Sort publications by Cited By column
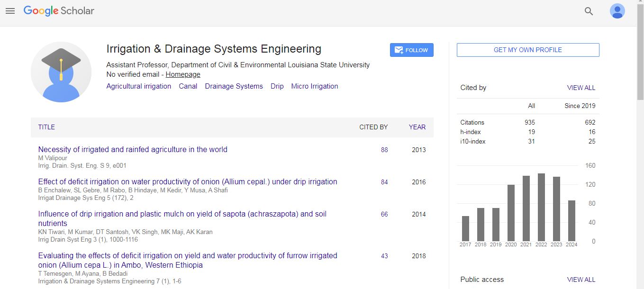Viewport: 644px width, 289px height. [x=373, y=127]
